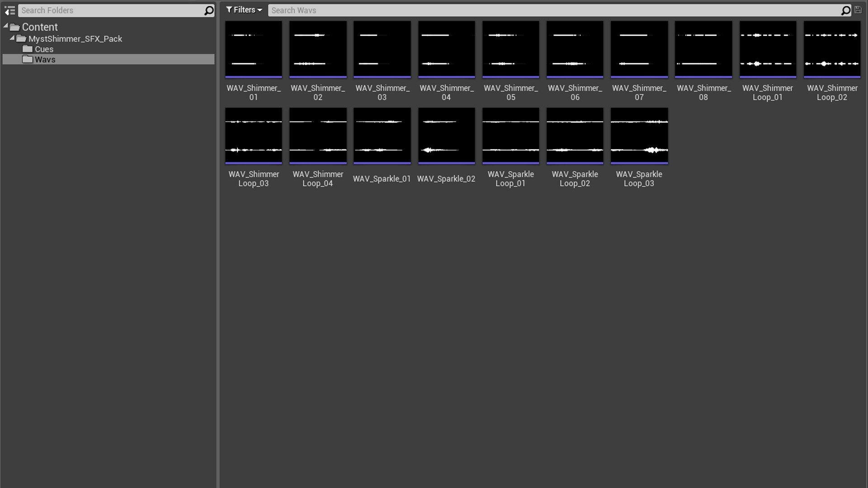Select the WAV_Sparkle_01 waveform thumbnail
868x488 pixels.
(x=382, y=136)
